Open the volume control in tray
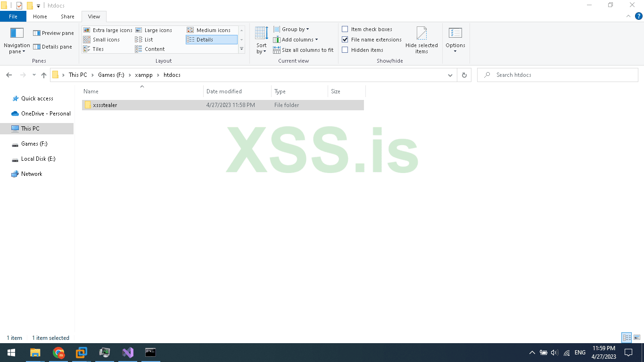The height and width of the screenshot is (362, 644). [x=554, y=353]
